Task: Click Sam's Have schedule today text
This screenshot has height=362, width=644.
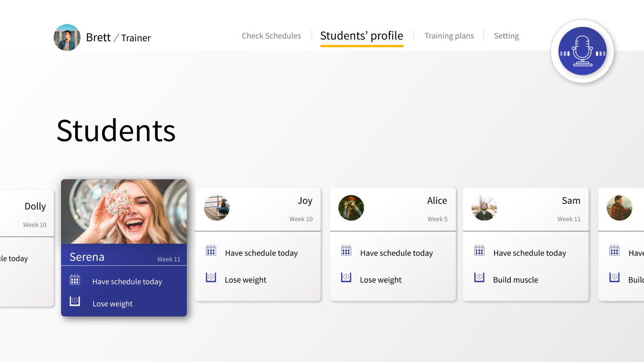Action: pos(530,253)
